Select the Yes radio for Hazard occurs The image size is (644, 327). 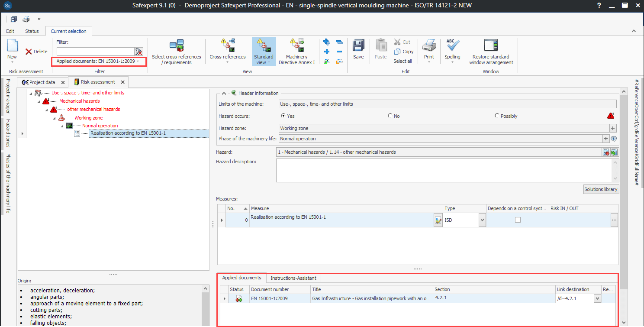click(x=283, y=116)
